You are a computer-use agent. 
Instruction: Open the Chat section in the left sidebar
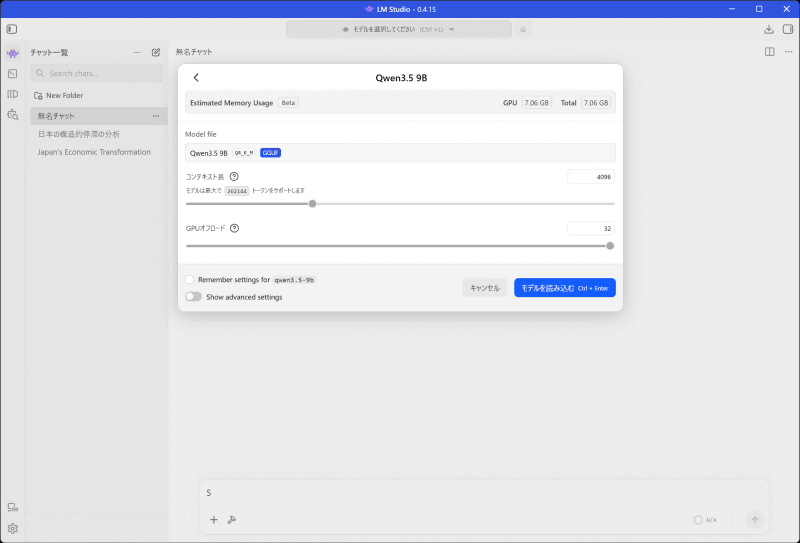tap(13, 53)
